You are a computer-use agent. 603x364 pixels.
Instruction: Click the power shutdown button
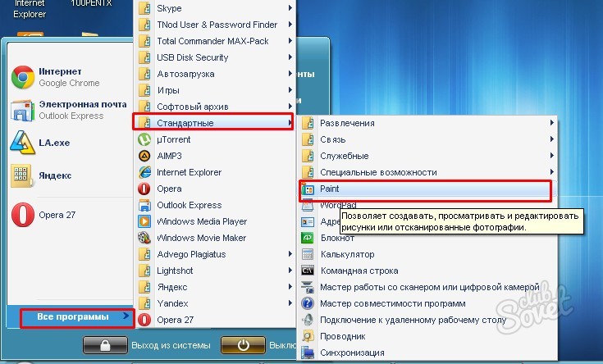click(242, 346)
